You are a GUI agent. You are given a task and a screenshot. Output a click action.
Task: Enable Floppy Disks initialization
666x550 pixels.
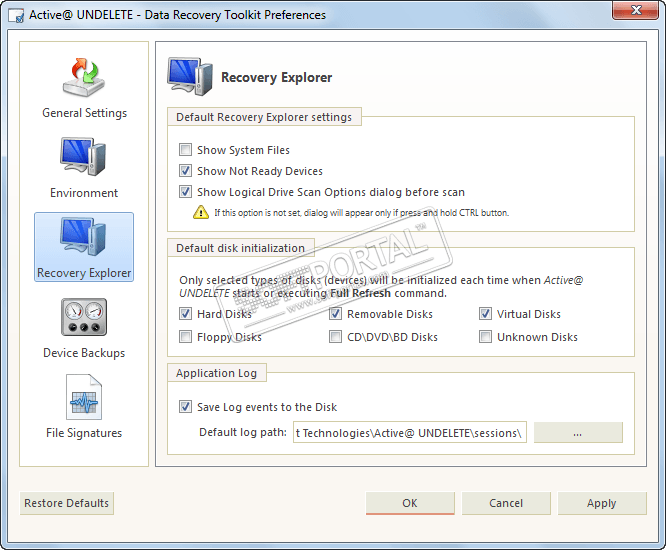tap(185, 337)
